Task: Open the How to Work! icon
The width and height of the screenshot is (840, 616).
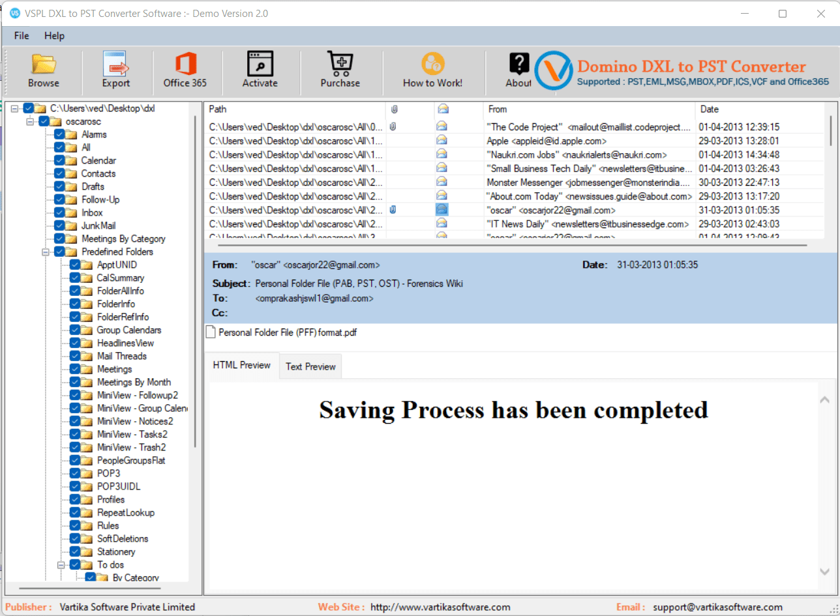Action: coord(432,64)
